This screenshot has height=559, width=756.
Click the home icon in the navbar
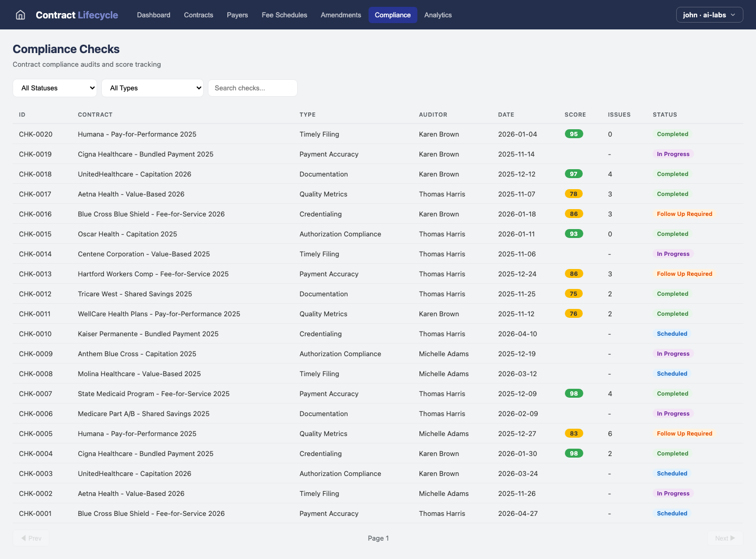(20, 15)
